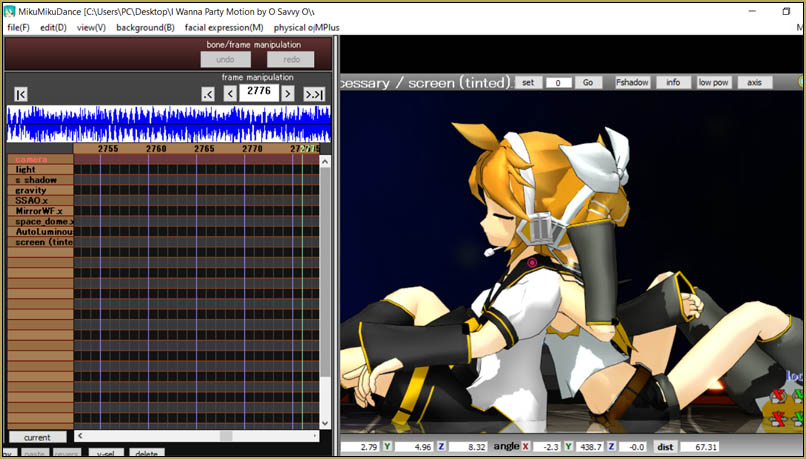Open the file(F) menu
The width and height of the screenshot is (806, 459).
(19, 28)
